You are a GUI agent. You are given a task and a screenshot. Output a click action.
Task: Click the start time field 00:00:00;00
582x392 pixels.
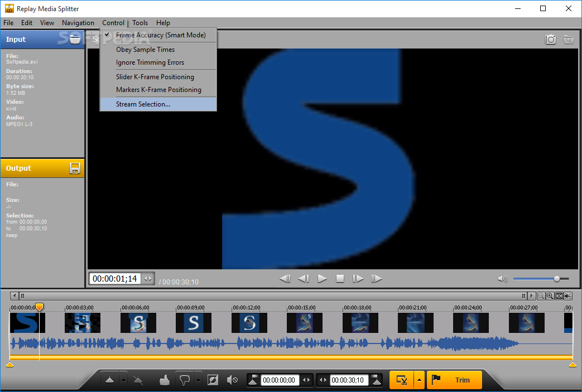(279, 380)
